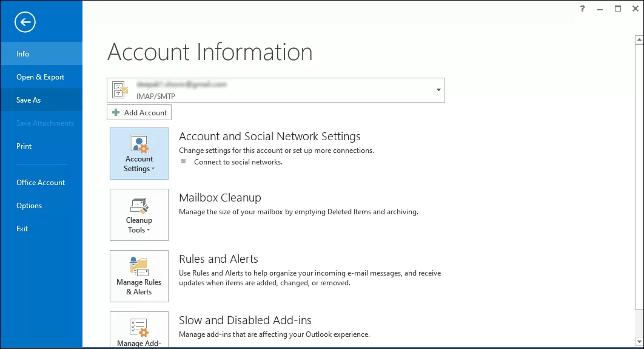
Task: Click the green plus icon
Action: (116, 113)
